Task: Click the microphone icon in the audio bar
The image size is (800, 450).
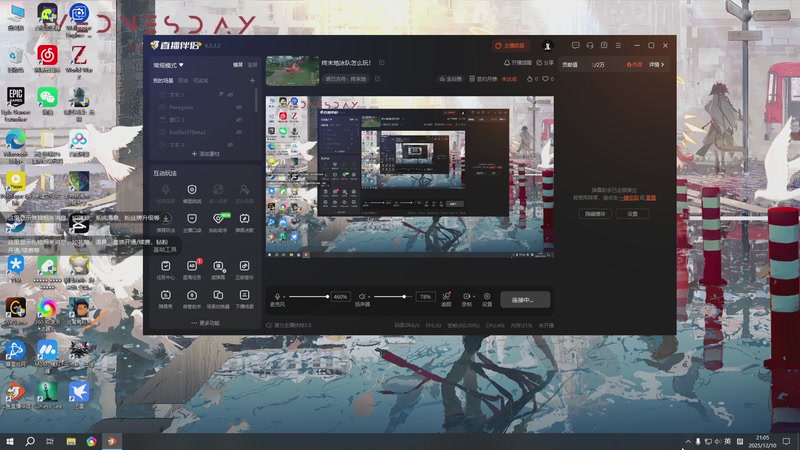Action: point(277,296)
